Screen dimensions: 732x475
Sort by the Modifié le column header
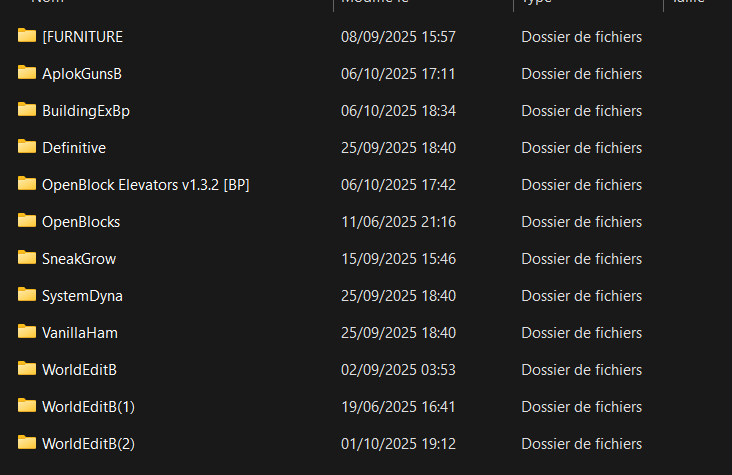pyautogui.click(x=375, y=2)
